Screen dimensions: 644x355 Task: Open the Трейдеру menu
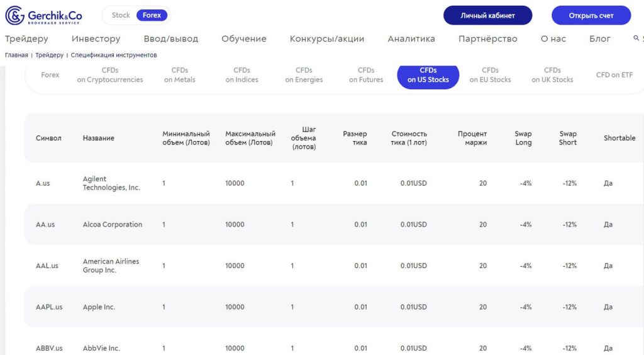tap(26, 38)
